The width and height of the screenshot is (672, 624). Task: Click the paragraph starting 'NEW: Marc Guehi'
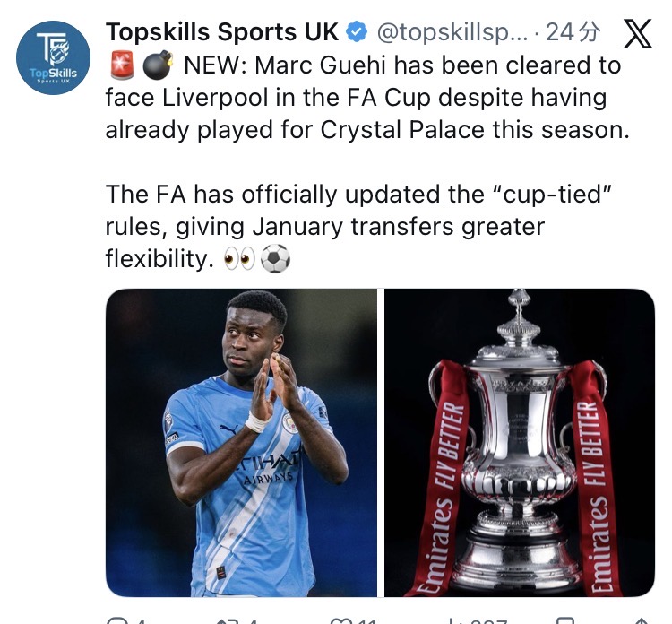click(x=367, y=97)
